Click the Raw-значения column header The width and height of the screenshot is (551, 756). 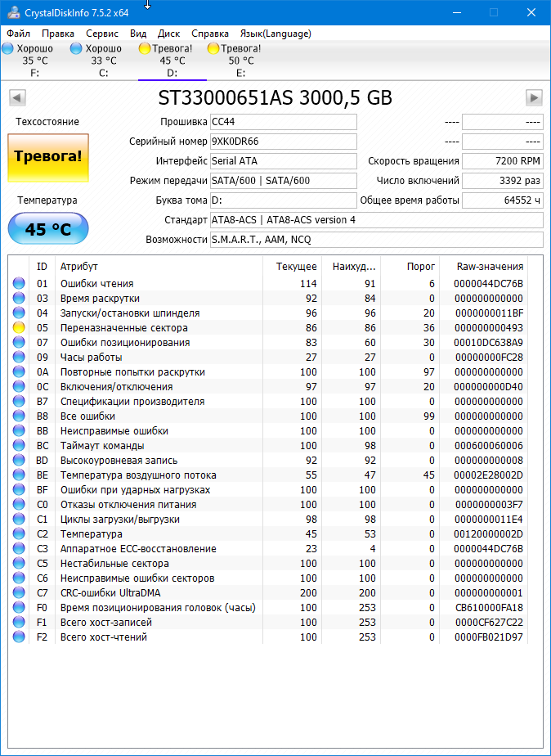(489, 267)
